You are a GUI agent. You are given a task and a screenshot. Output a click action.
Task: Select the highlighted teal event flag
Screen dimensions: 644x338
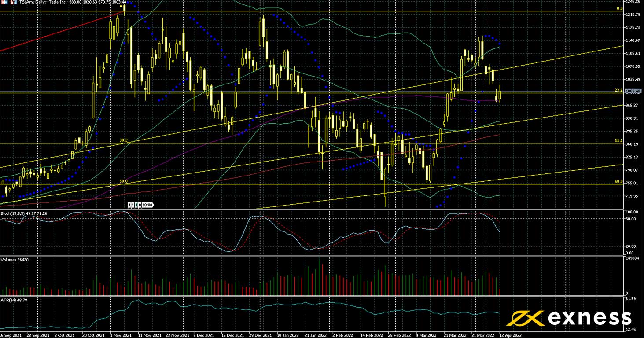136,205
